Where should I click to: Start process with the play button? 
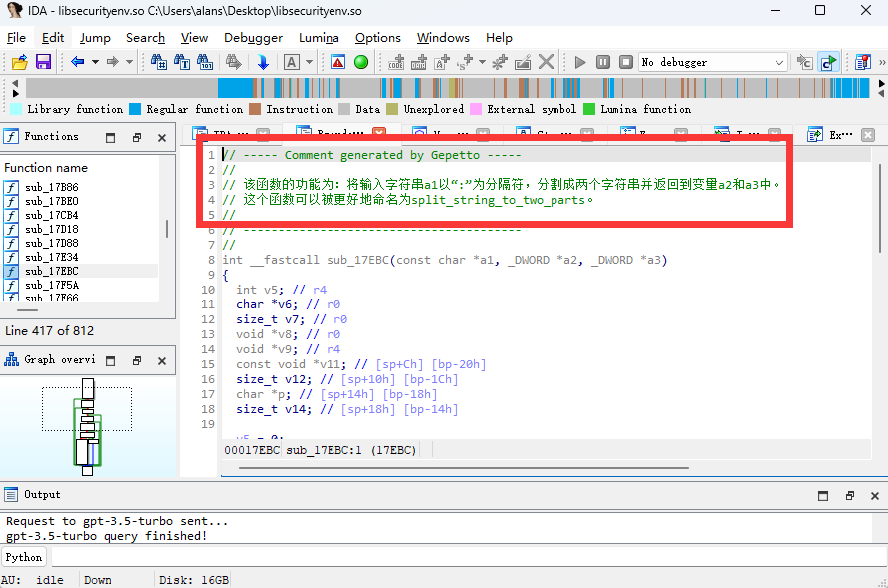580,62
